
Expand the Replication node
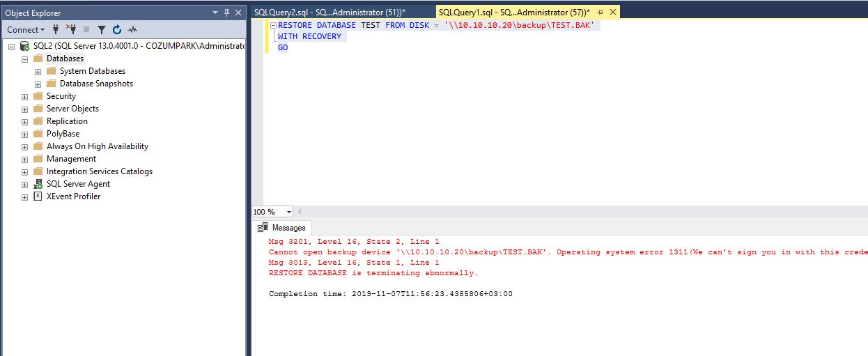(x=25, y=122)
